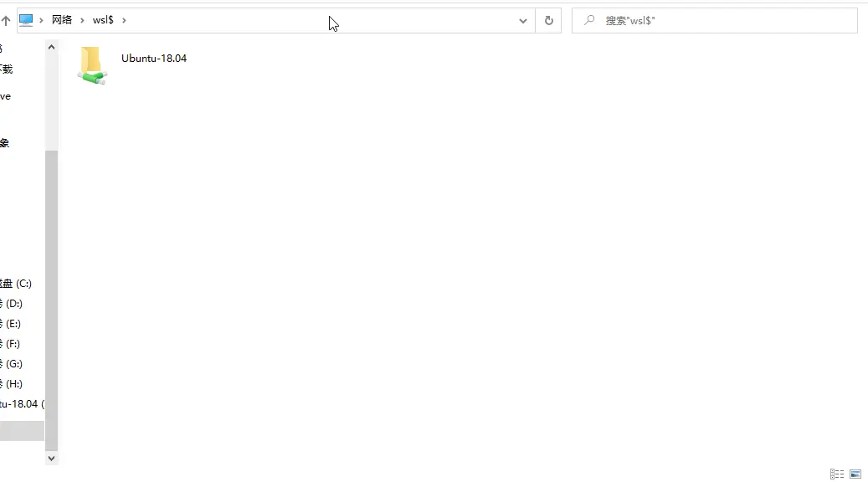This screenshot has width=868, height=482.
Task: Expand the chevron after wsl$
Action: tap(124, 20)
